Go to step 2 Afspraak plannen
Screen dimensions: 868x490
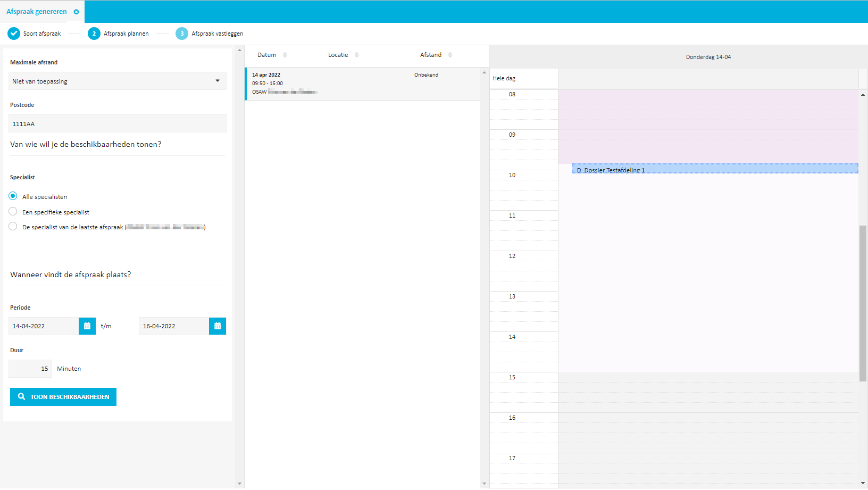[x=94, y=34]
